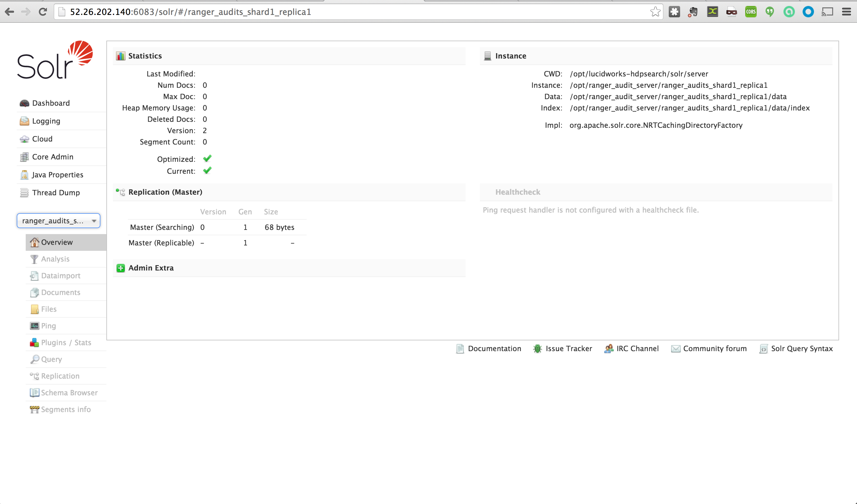
Task: Open the IRC Channel link
Action: [x=638, y=349]
